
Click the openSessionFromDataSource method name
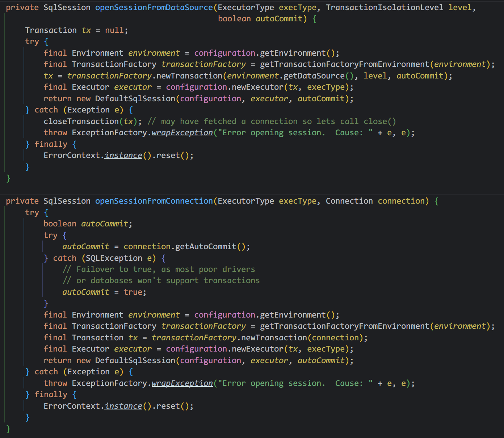click(154, 8)
